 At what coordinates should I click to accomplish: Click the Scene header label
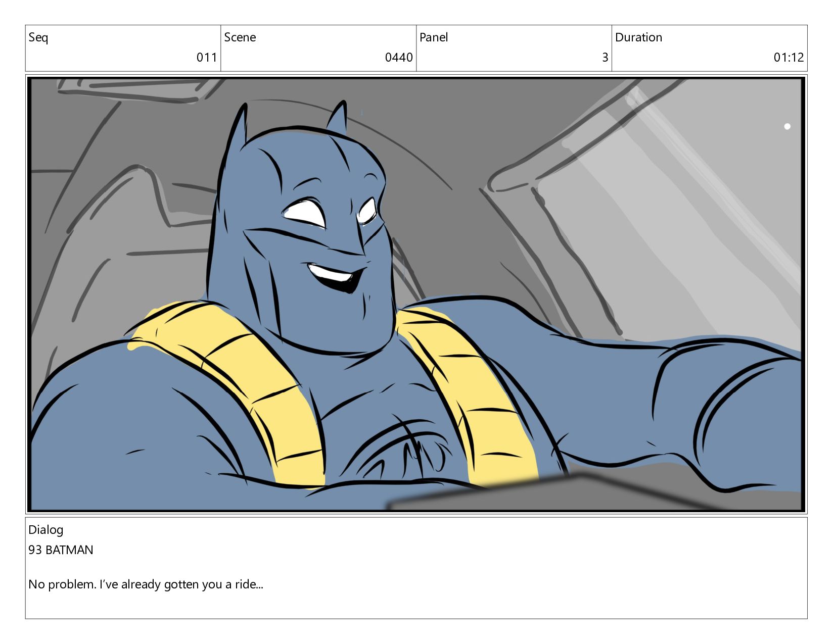240,37
